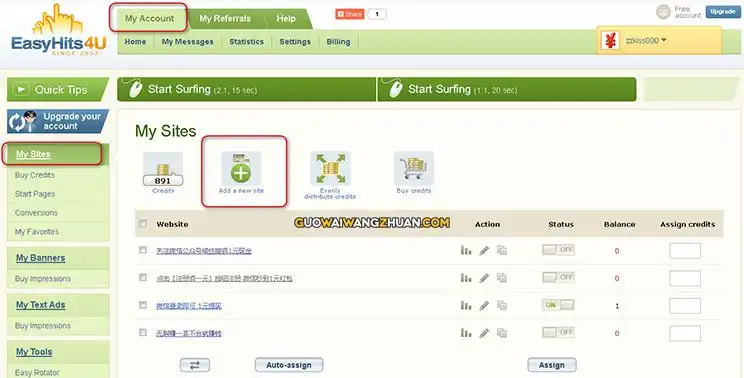Click the Upgrade your account banner

click(58, 121)
